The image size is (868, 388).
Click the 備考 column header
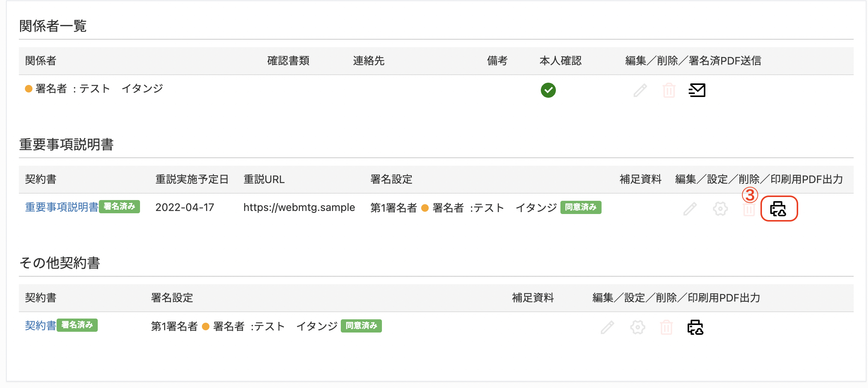click(x=497, y=61)
